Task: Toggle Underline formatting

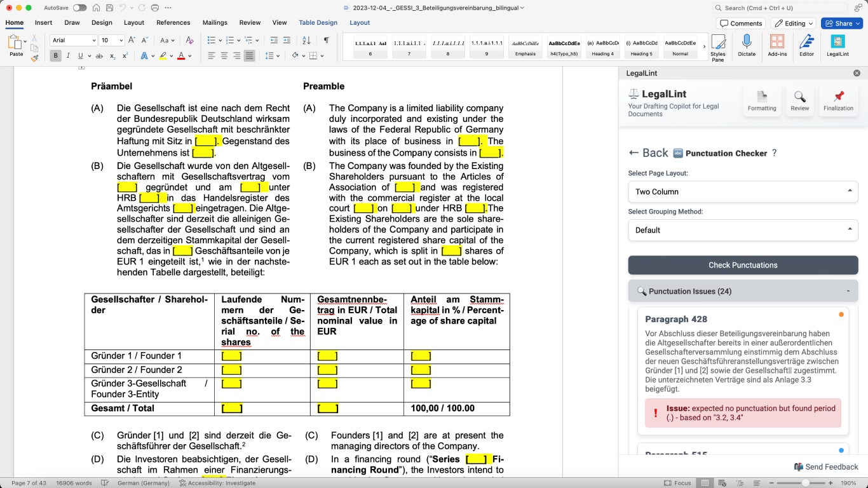Action: pos(80,56)
